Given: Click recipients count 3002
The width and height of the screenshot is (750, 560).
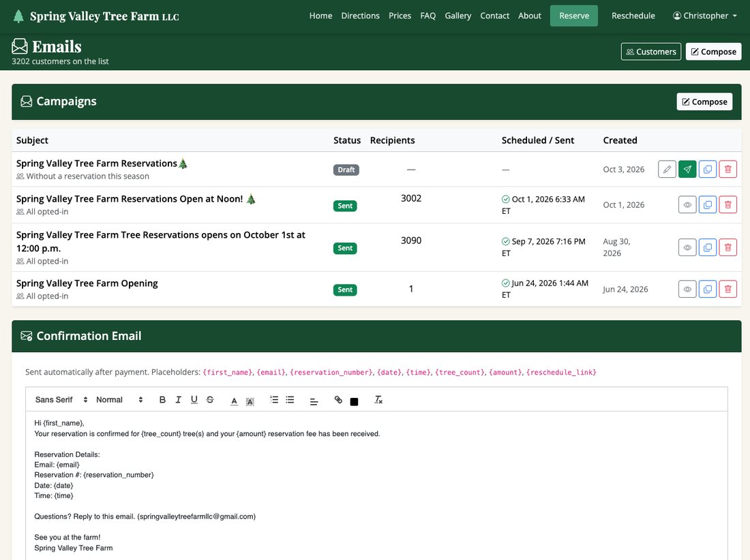Looking at the screenshot, I should click(411, 198).
